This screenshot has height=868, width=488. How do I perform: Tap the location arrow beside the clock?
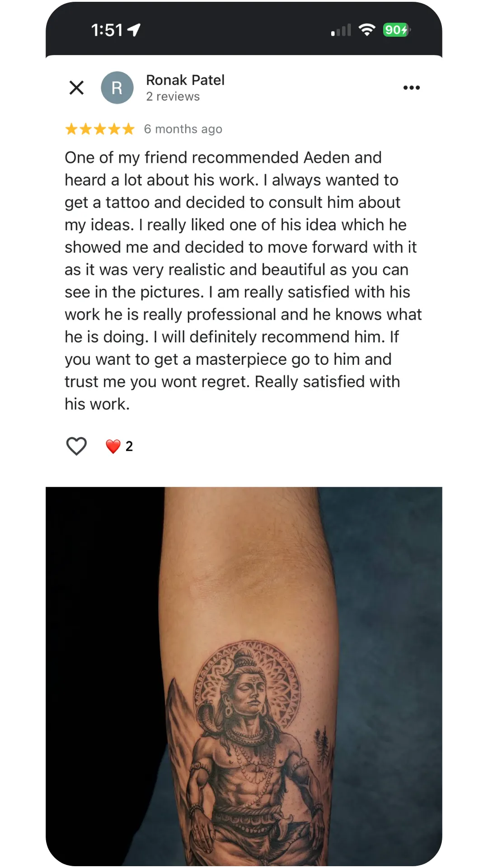point(134,30)
